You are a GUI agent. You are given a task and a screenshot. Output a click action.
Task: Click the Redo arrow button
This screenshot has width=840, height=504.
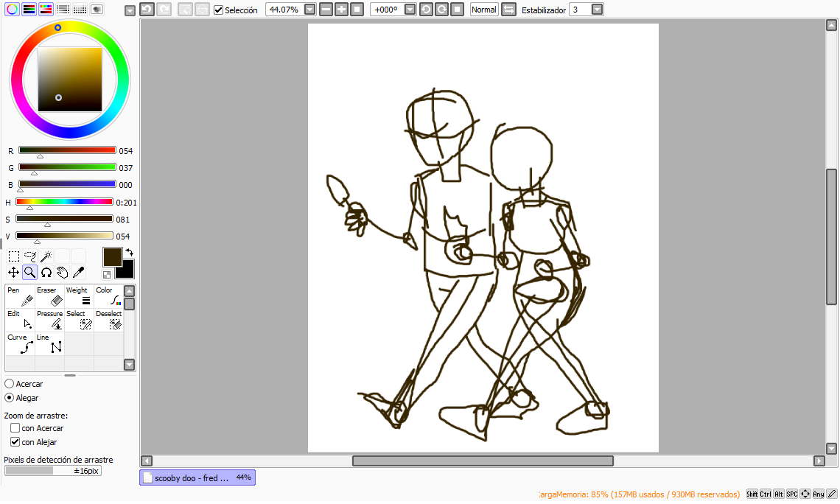coord(164,9)
